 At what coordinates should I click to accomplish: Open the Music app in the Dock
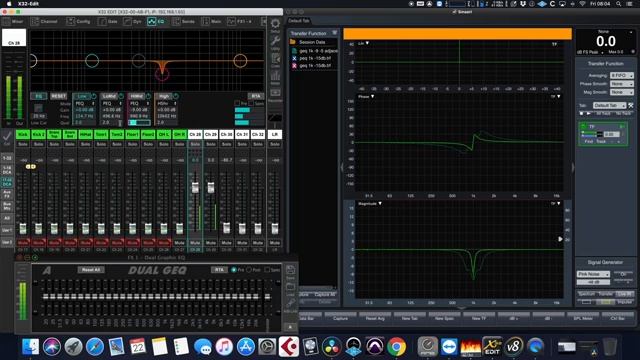pos(224,347)
